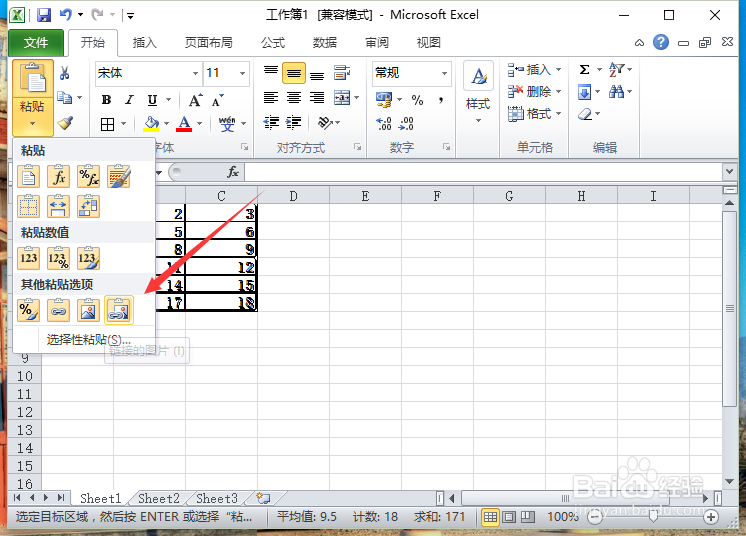The height and width of the screenshot is (536, 746).
Task: Open the number format dropdown showing 常规
Action: click(444, 73)
